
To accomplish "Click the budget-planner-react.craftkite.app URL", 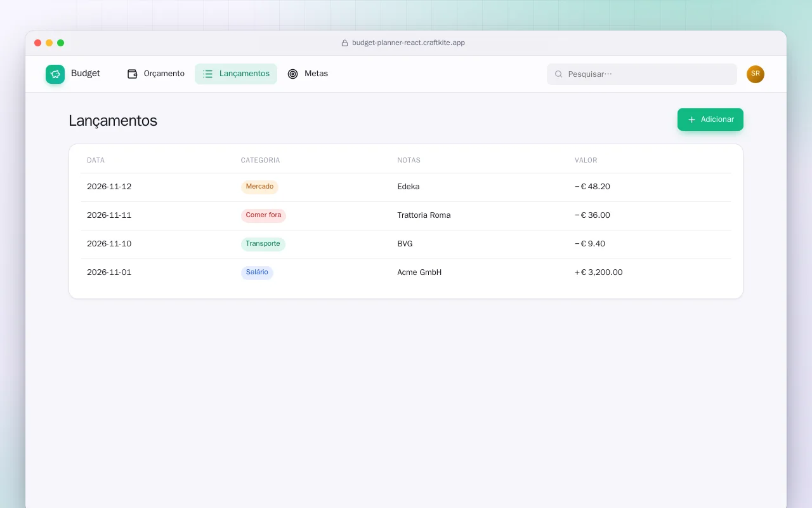I will 409,43.
